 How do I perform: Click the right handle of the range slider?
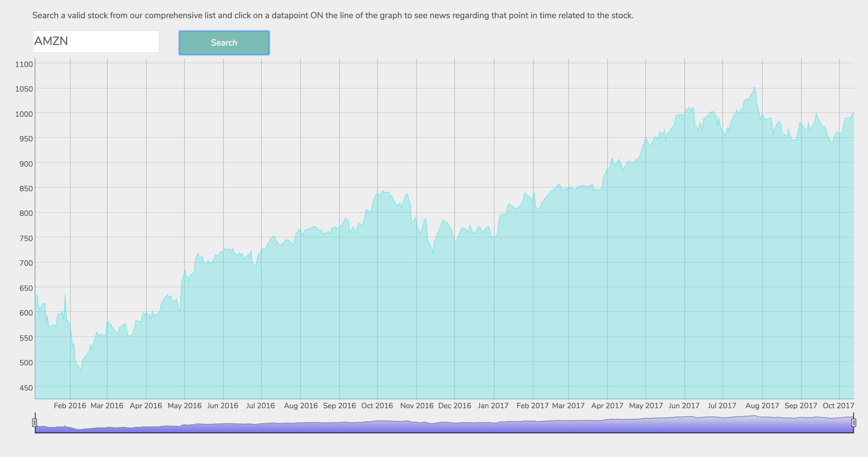[x=854, y=422]
